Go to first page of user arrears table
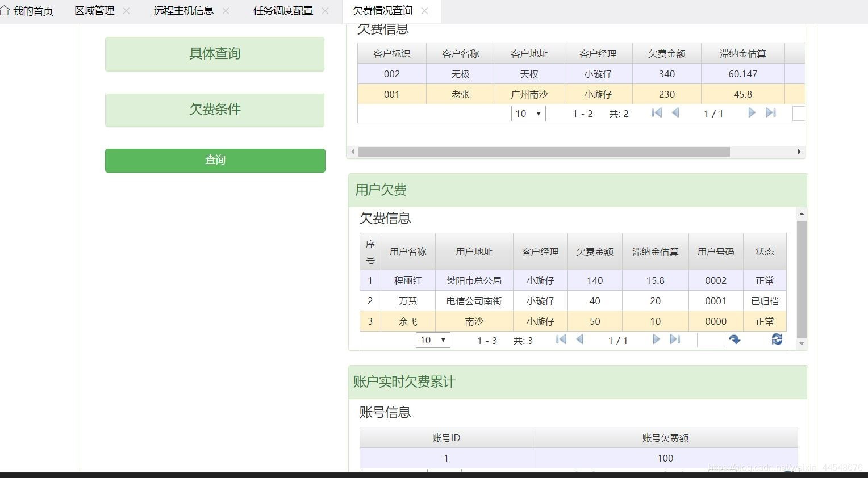 click(561, 339)
